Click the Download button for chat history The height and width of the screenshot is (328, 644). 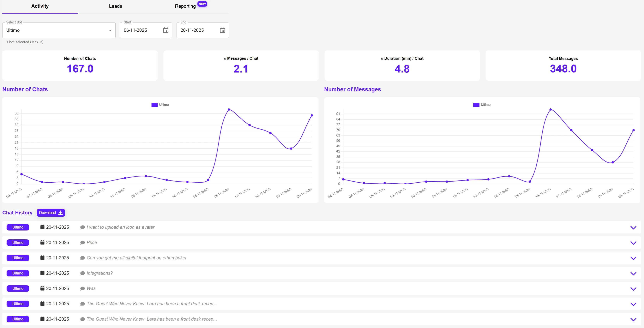pyautogui.click(x=51, y=213)
